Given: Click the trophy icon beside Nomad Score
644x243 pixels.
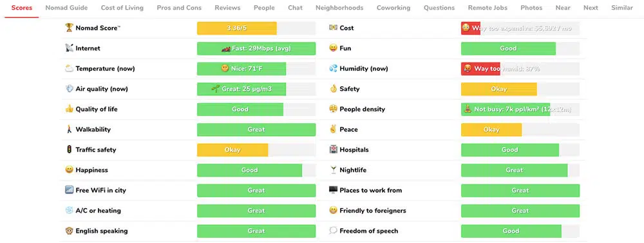Looking at the screenshot, I should pos(69,28).
